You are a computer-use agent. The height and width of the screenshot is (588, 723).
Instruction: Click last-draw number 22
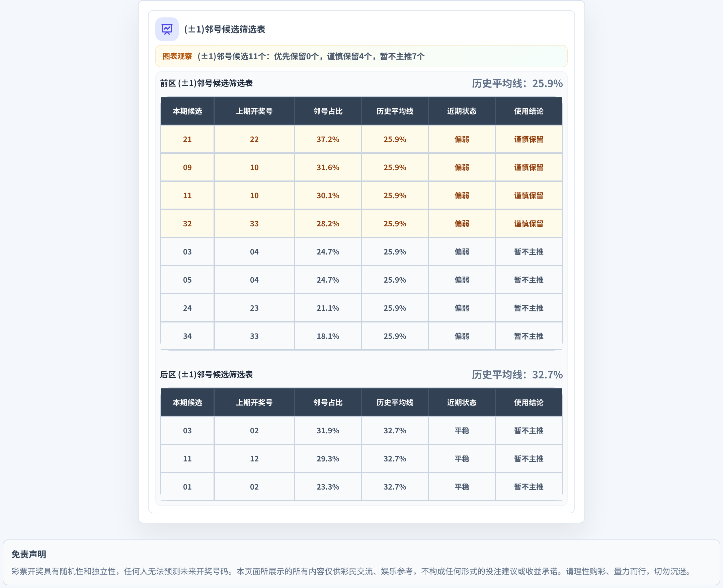pyautogui.click(x=254, y=139)
